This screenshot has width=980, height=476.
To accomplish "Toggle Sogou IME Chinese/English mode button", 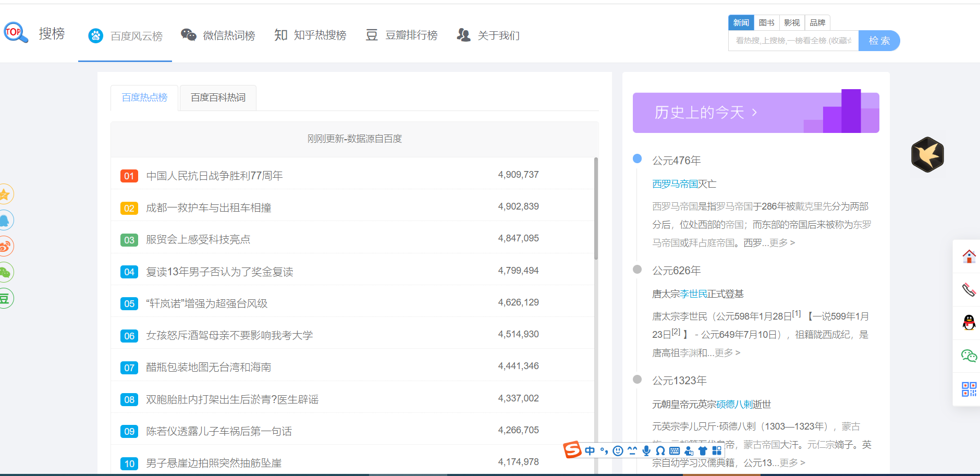I will click(590, 450).
